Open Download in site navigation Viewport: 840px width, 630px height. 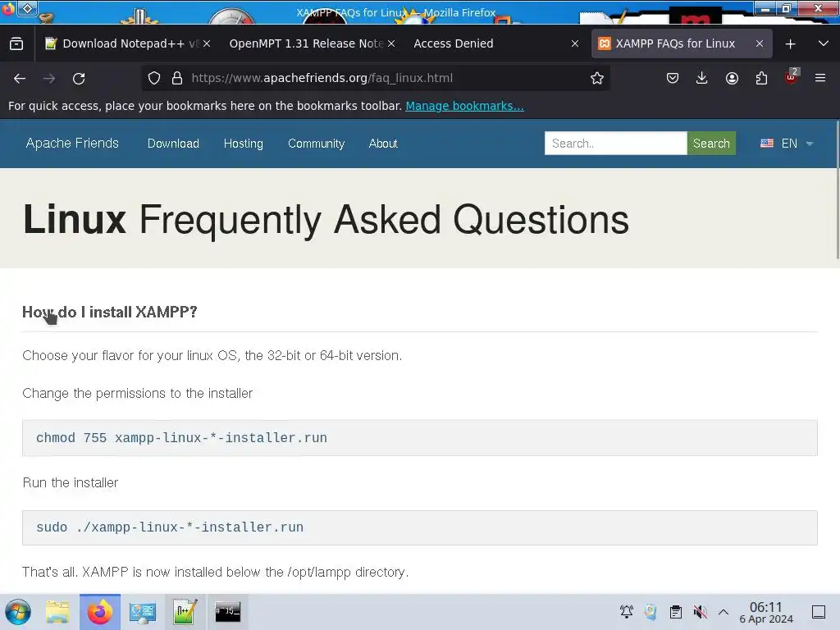point(173,144)
